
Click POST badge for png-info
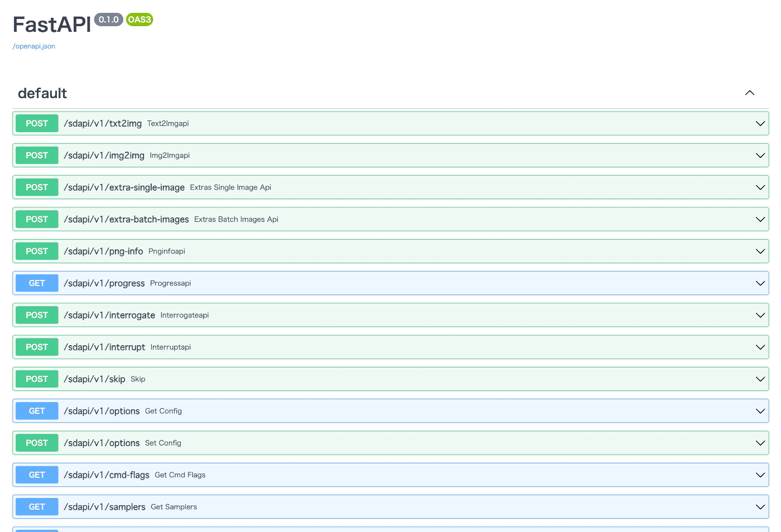[x=37, y=252]
